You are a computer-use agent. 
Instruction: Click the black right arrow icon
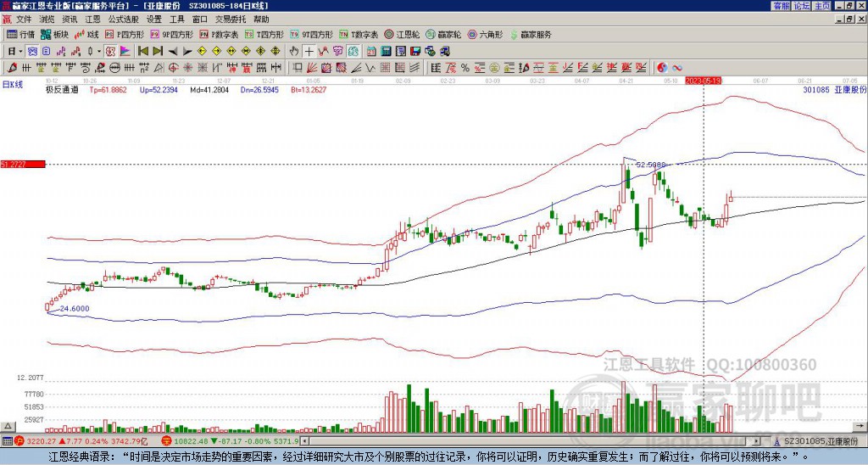[187, 52]
